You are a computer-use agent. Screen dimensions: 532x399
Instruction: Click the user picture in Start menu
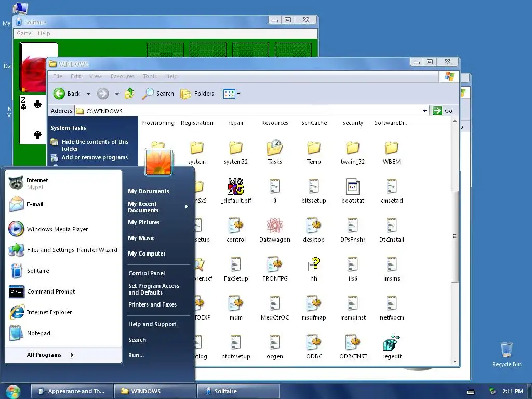158,162
